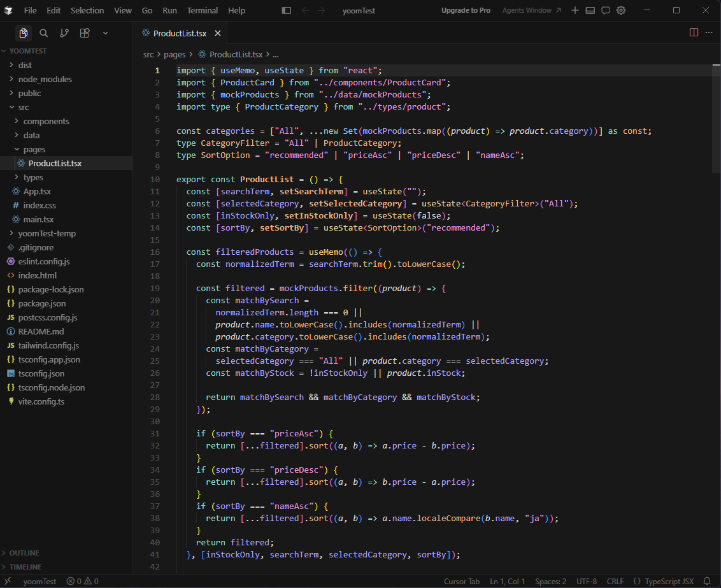Open the Edit menu

click(54, 10)
